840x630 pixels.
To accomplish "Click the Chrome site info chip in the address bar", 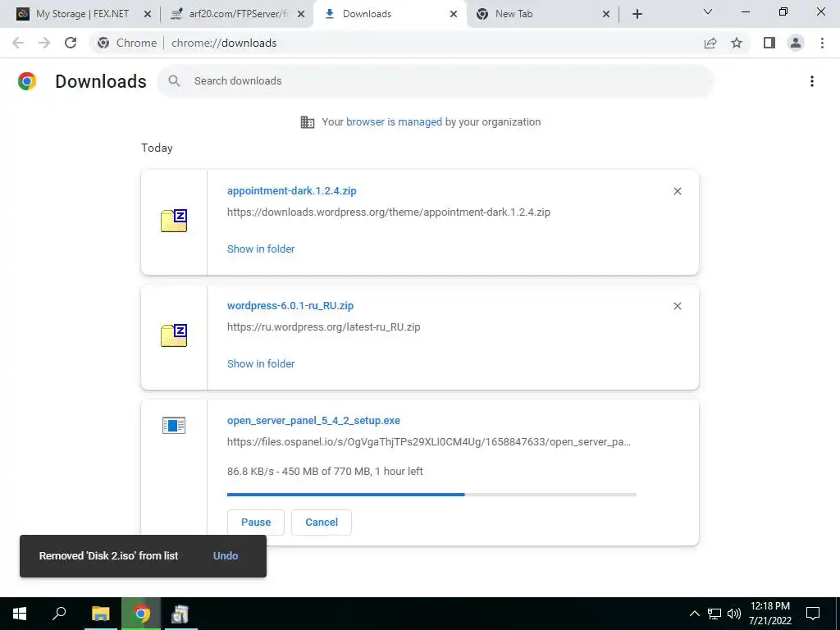I will pyautogui.click(x=127, y=43).
